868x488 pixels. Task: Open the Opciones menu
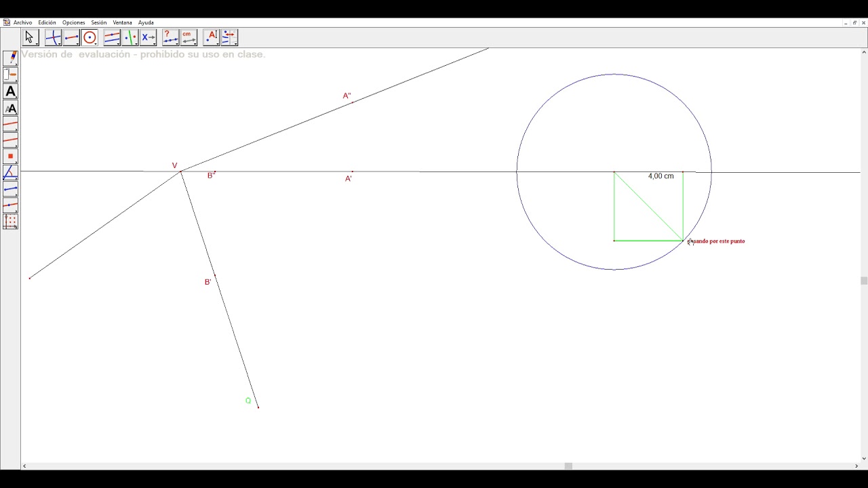pos(74,22)
